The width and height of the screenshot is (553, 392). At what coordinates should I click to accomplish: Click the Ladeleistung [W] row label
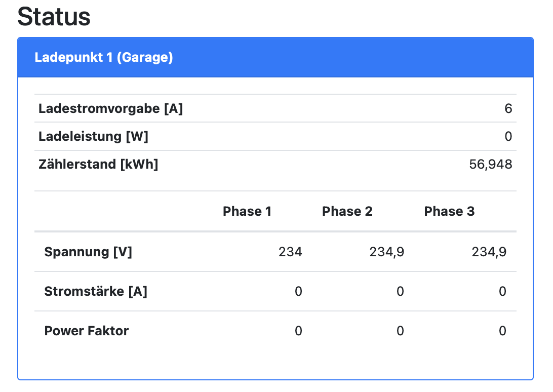pyautogui.click(x=93, y=136)
